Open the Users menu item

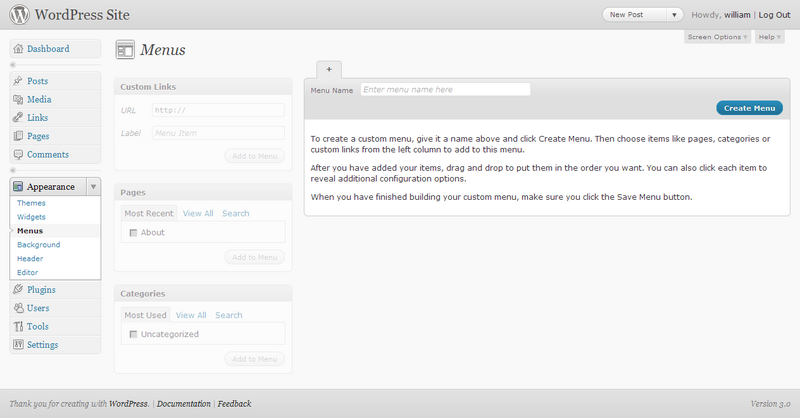point(55,308)
